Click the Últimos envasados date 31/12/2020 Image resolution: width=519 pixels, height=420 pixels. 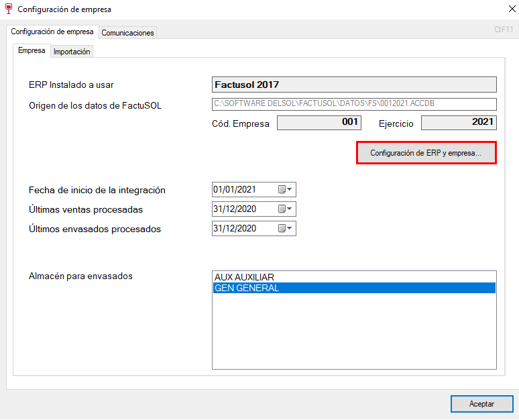235,228
